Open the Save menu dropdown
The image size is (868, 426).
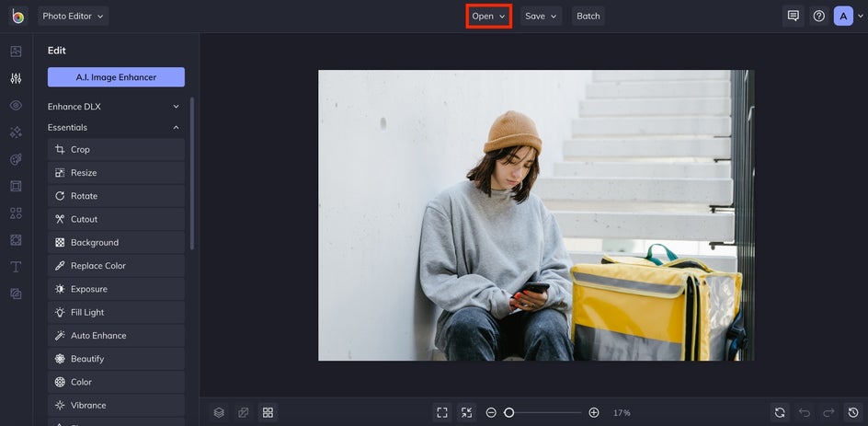tap(541, 16)
